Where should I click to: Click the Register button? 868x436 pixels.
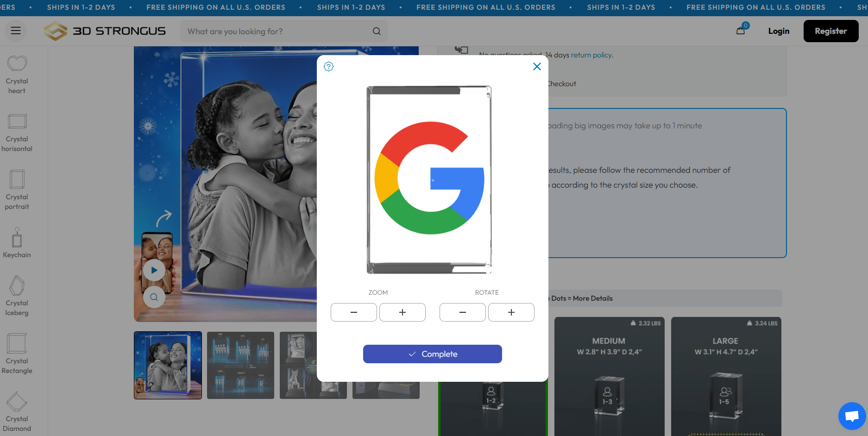point(830,31)
